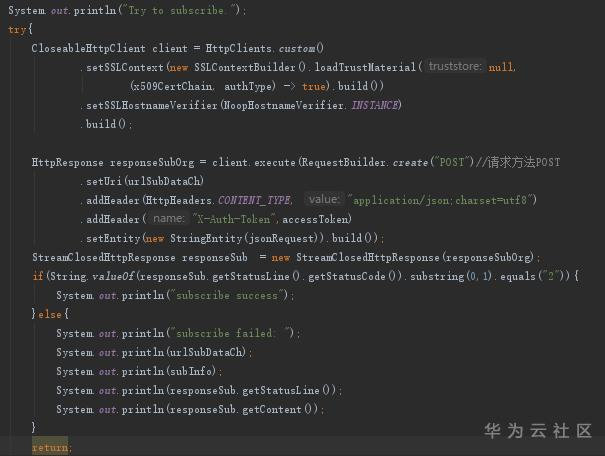Viewport: 605px width, 456px height.
Task: Click the Chinese comment about POST method
Action: (518, 162)
